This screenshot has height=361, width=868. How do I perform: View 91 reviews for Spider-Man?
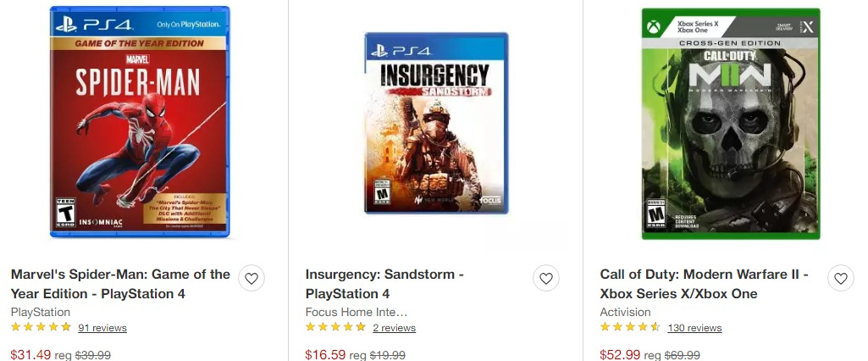tap(102, 328)
